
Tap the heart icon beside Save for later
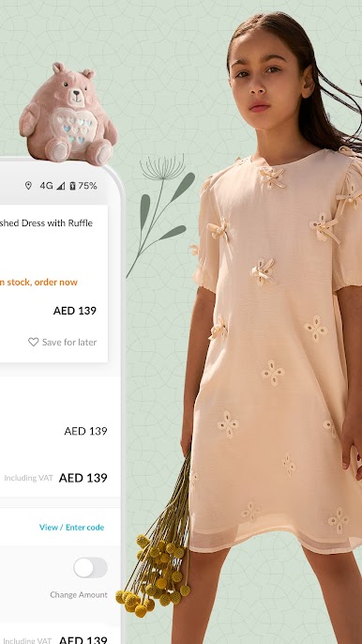point(33,342)
